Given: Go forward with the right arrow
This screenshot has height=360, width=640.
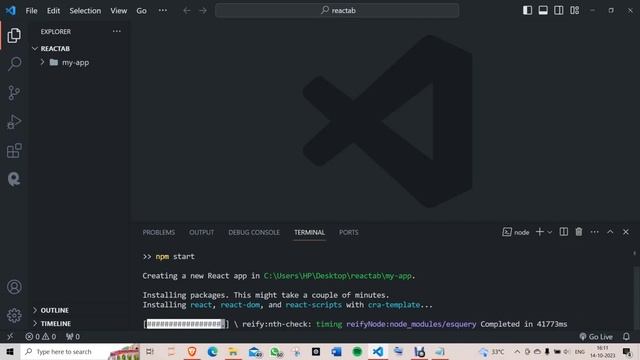Looking at the screenshot, I should click(x=203, y=11).
